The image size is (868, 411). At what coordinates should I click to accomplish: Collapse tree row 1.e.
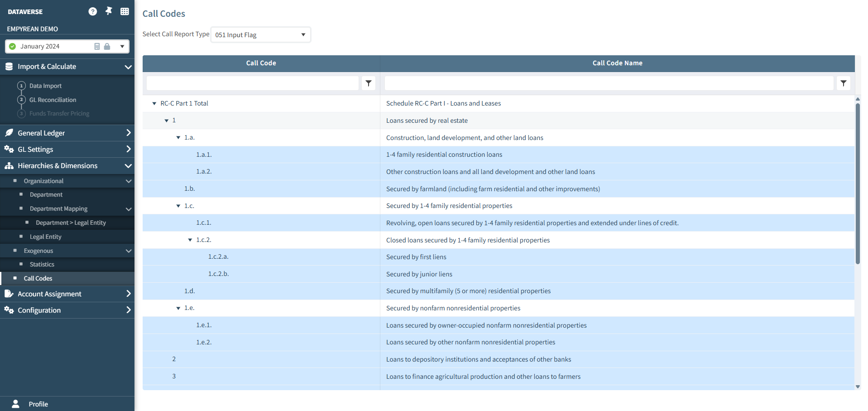[x=178, y=308]
